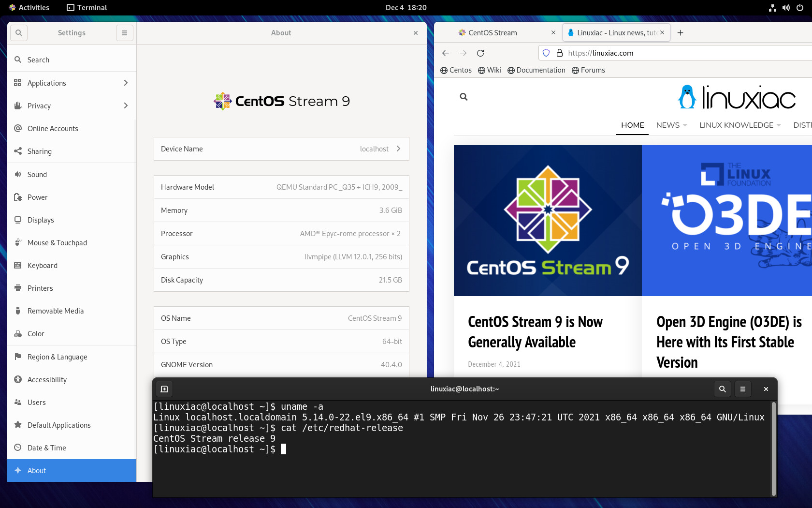Open a new browser tab with plus icon
Viewport: 812px width, 508px height.
click(x=680, y=32)
